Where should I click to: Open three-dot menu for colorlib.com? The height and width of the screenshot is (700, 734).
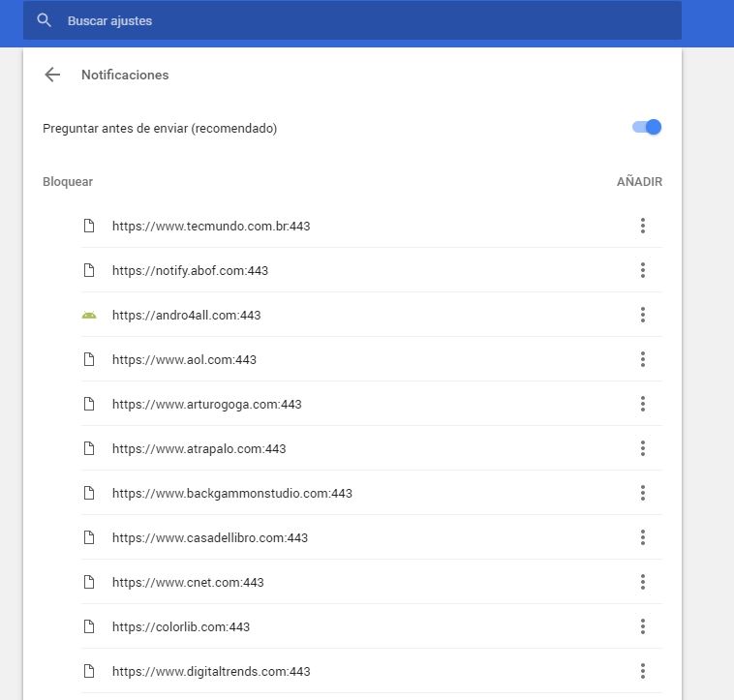642,626
